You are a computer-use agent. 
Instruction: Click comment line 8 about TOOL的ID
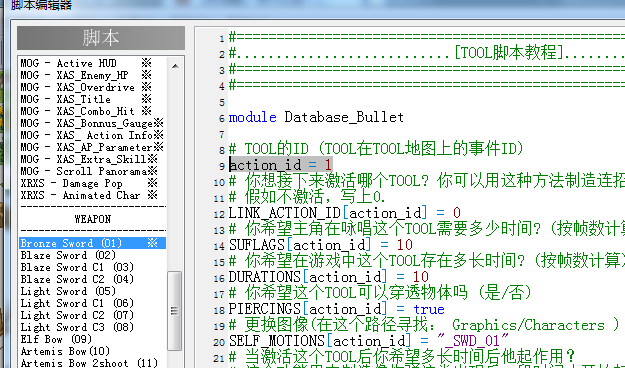coord(376,149)
